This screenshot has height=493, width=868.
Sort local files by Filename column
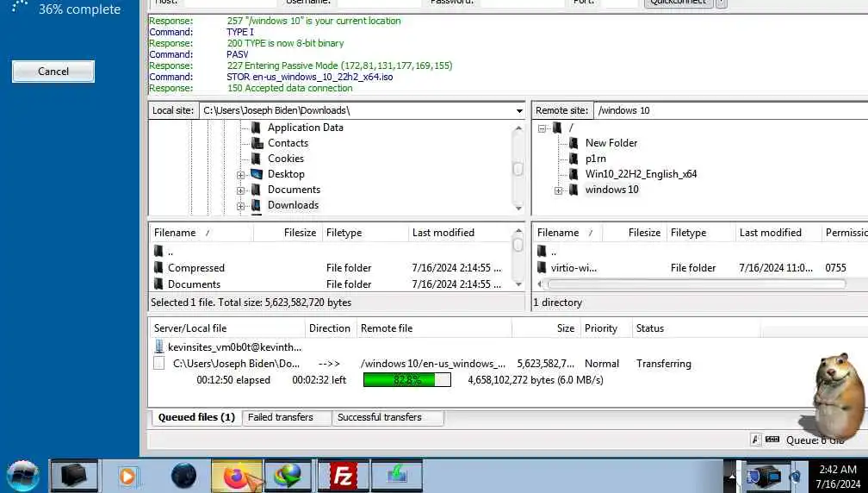tap(201, 233)
